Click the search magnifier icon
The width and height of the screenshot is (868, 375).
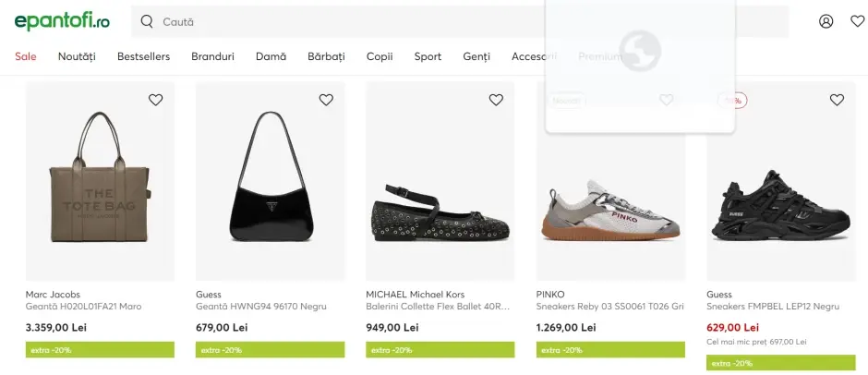pyautogui.click(x=147, y=21)
